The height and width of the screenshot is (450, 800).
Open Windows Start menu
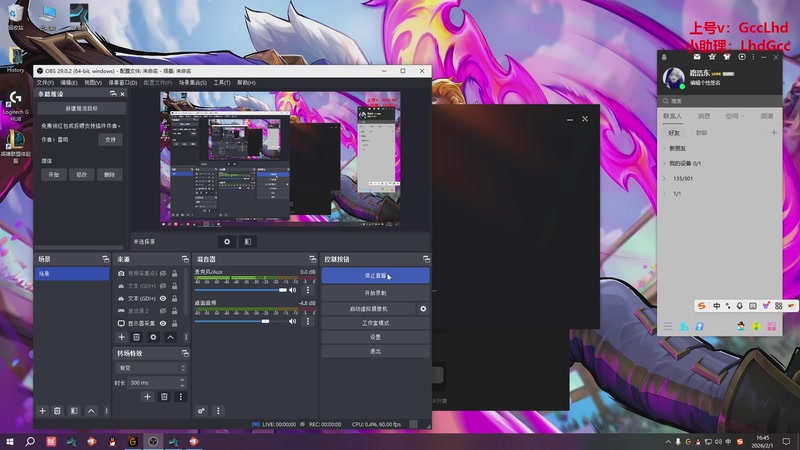pyautogui.click(x=10, y=441)
